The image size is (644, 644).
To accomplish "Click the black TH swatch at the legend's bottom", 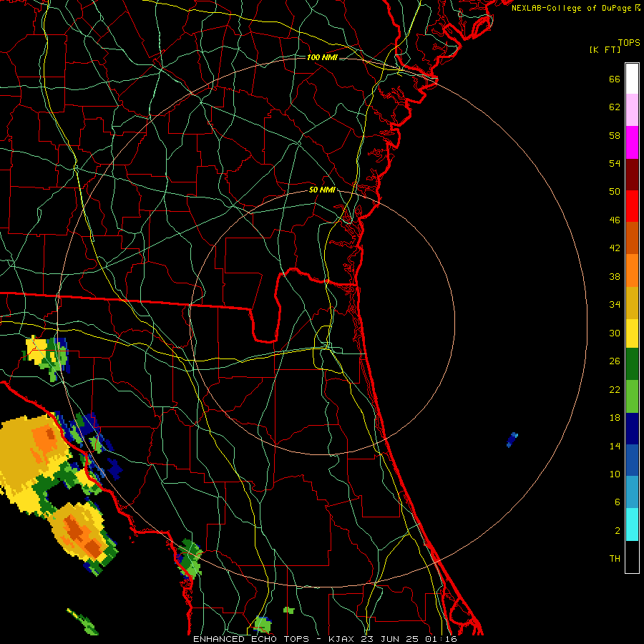I will click(632, 557).
